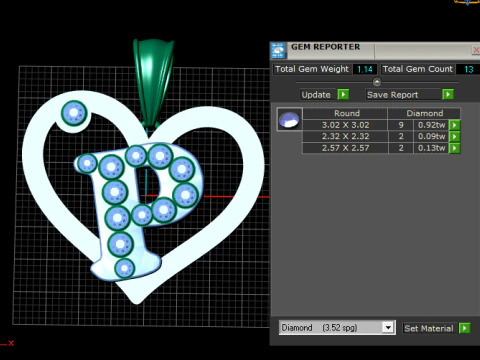Click the Set Material button
The width and height of the screenshot is (480, 360).
(429, 328)
